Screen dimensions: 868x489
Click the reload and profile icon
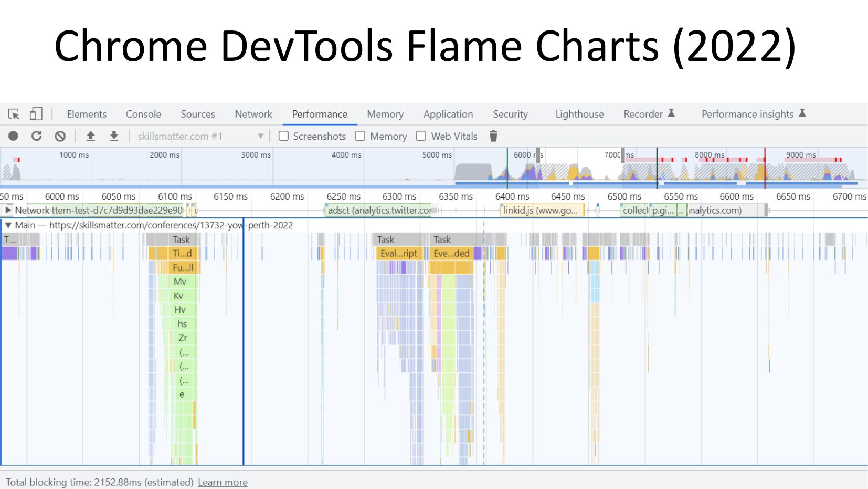pyautogui.click(x=36, y=136)
